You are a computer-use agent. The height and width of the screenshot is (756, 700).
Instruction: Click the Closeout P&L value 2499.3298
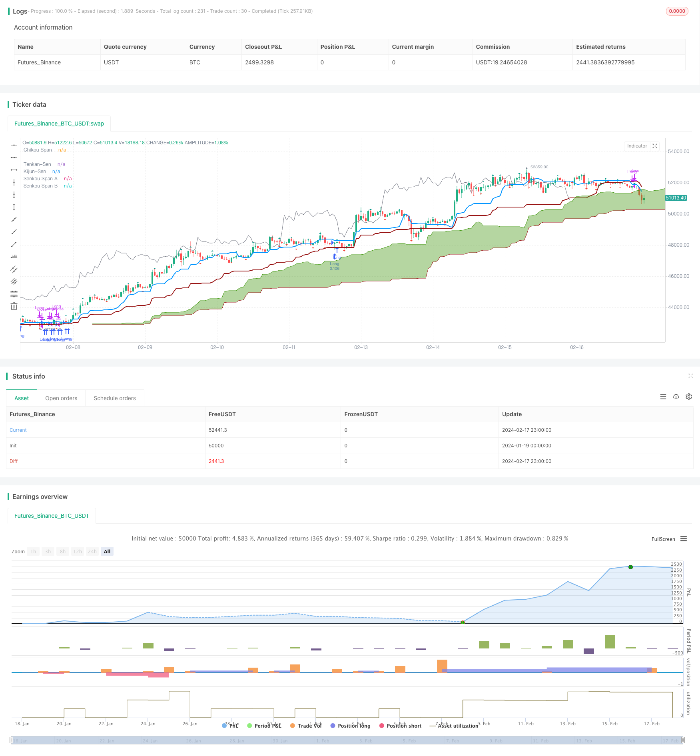coord(259,62)
